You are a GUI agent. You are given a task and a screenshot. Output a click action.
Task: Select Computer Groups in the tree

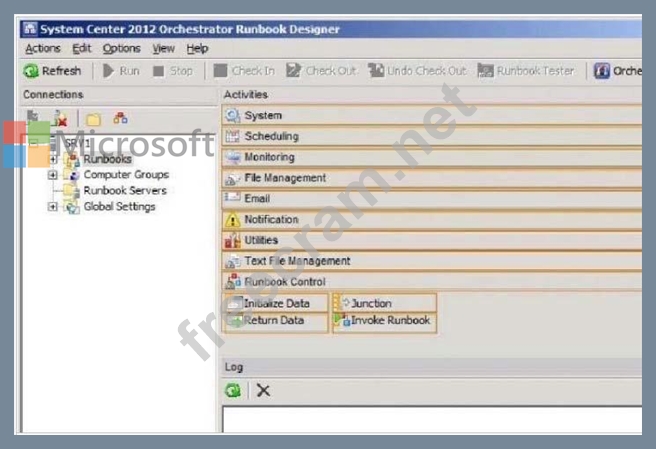pyautogui.click(x=126, y=175)
